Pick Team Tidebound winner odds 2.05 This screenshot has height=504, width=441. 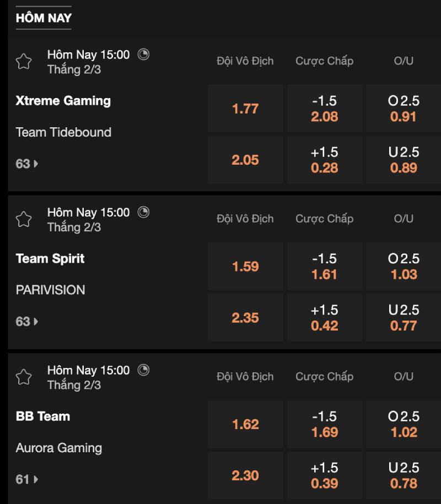(x=245, y=160)
